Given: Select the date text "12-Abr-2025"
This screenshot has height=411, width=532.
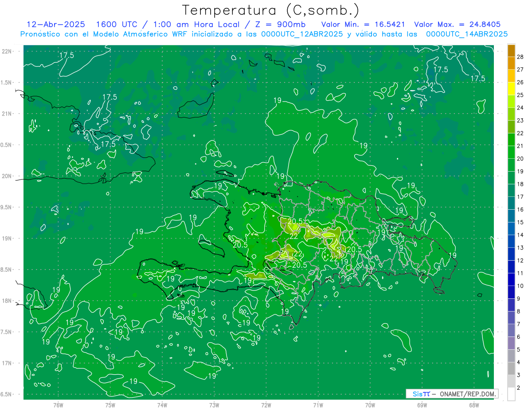Looking at the screenshot, I should pos(56,24).
